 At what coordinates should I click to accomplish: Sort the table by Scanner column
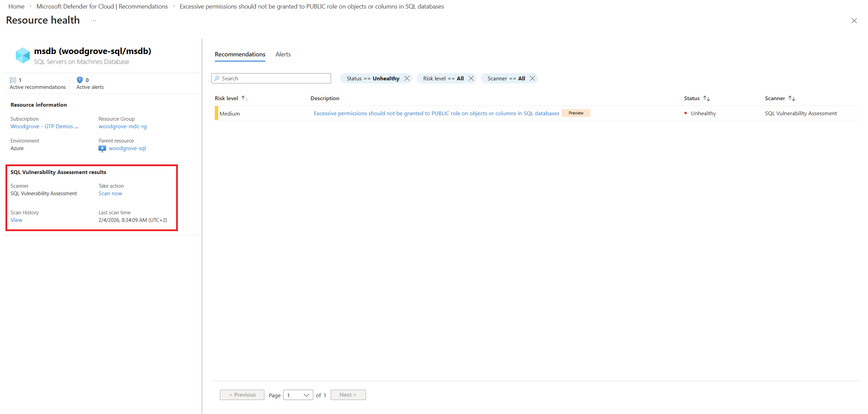(792, 98)
